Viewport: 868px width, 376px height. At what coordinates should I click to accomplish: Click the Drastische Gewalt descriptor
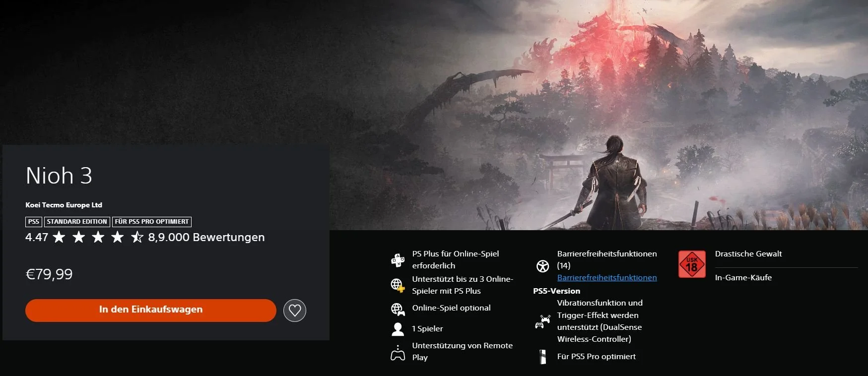[x=748, y=253]
